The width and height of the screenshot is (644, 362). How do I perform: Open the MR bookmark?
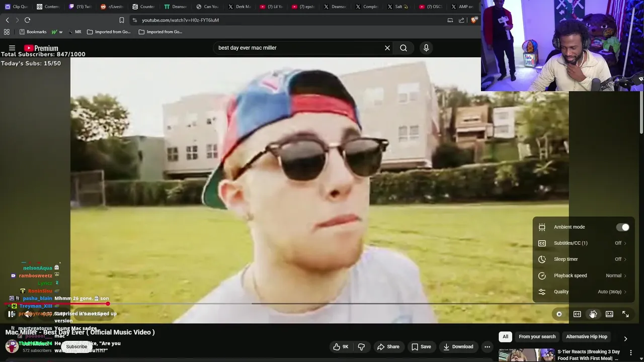pos(74,32)
